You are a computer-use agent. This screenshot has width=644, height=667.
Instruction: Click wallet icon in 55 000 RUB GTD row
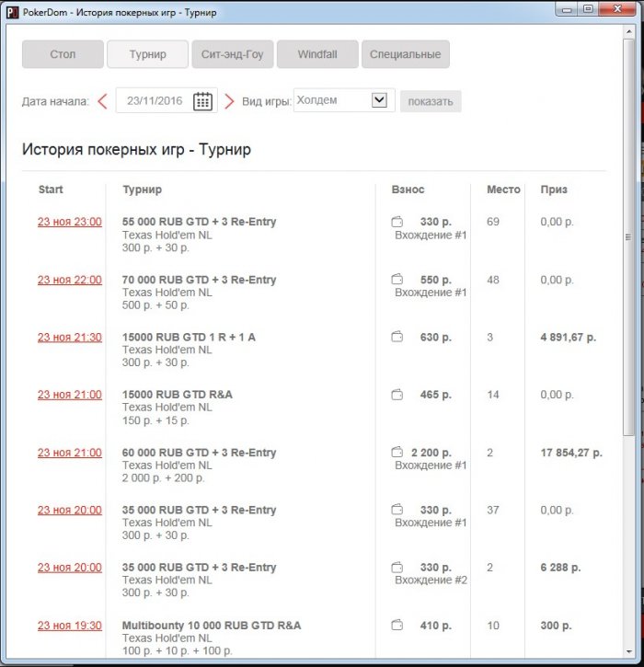pos(397,222)
